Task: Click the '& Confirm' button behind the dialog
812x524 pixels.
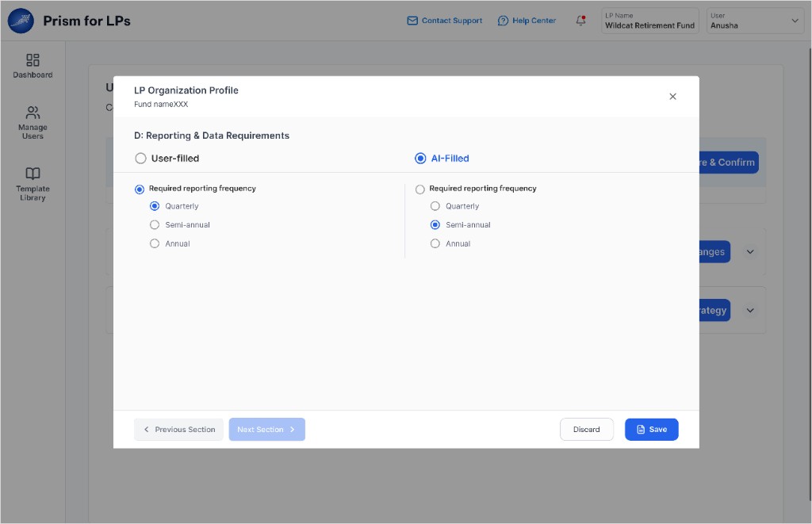Action: 730,163
